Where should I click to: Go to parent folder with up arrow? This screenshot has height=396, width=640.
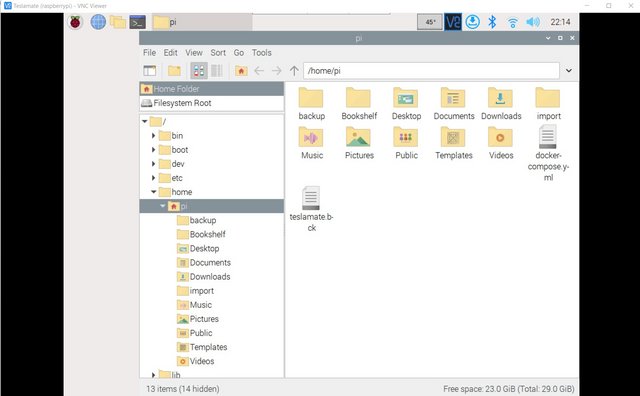click(294, 71)
